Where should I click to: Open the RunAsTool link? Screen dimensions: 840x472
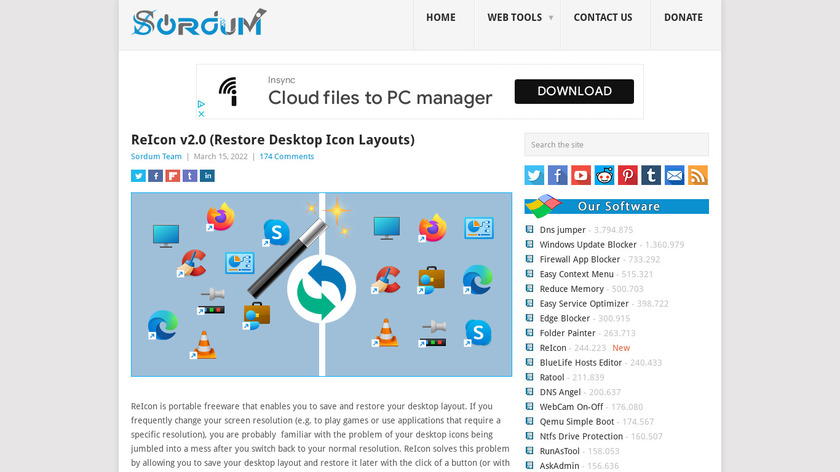tap(559, 451)
